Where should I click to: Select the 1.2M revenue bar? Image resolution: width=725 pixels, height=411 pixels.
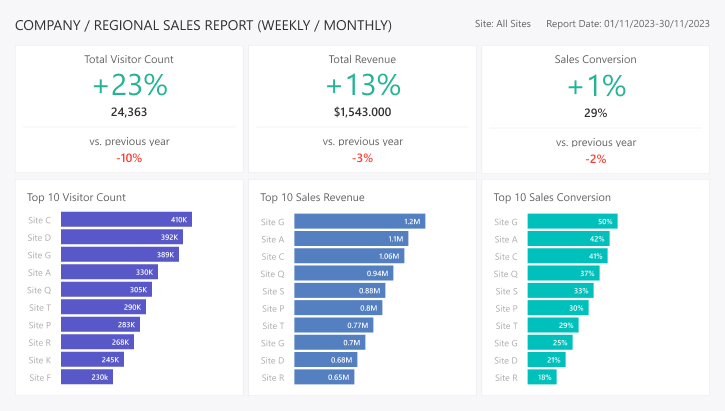tap(360, 221)
